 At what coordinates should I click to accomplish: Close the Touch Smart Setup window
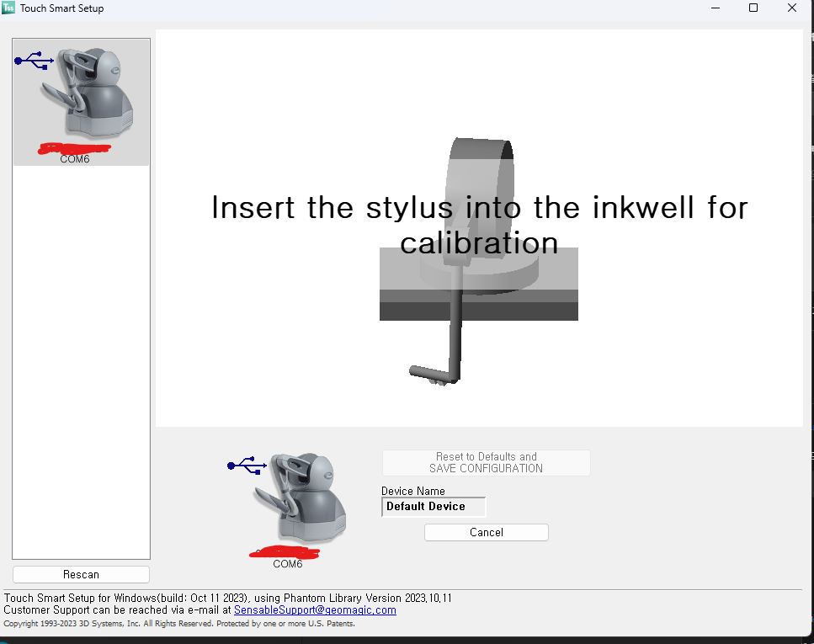(791, 8)
